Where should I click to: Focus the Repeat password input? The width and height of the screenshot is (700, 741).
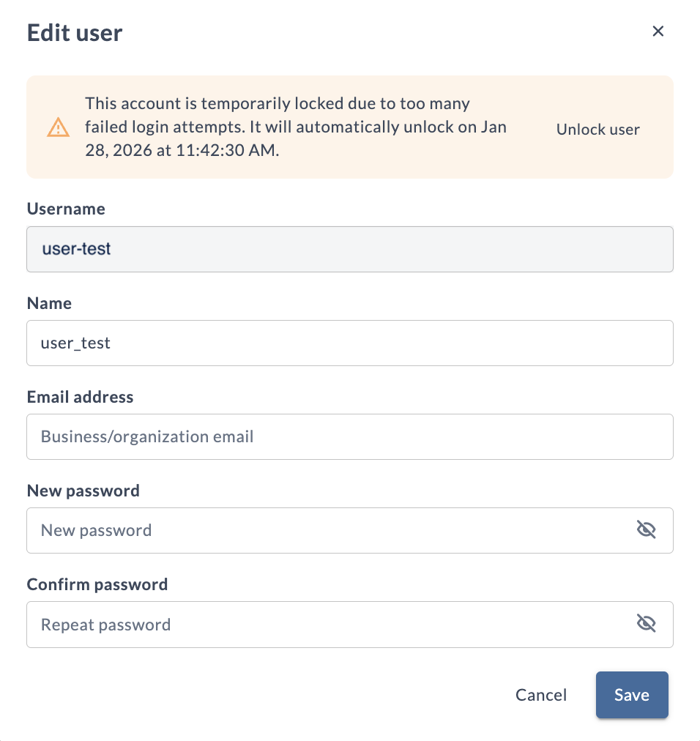pyautogui.click(x=293, y=623)
